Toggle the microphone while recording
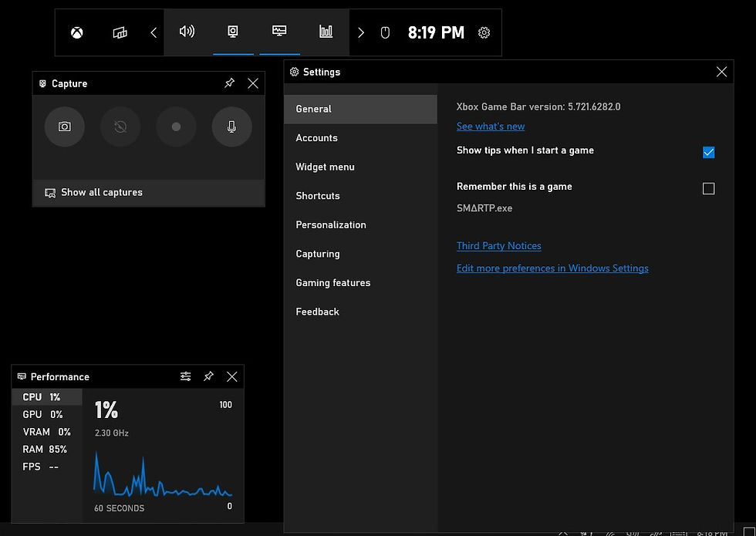756x536 pixels. (232, 126)
